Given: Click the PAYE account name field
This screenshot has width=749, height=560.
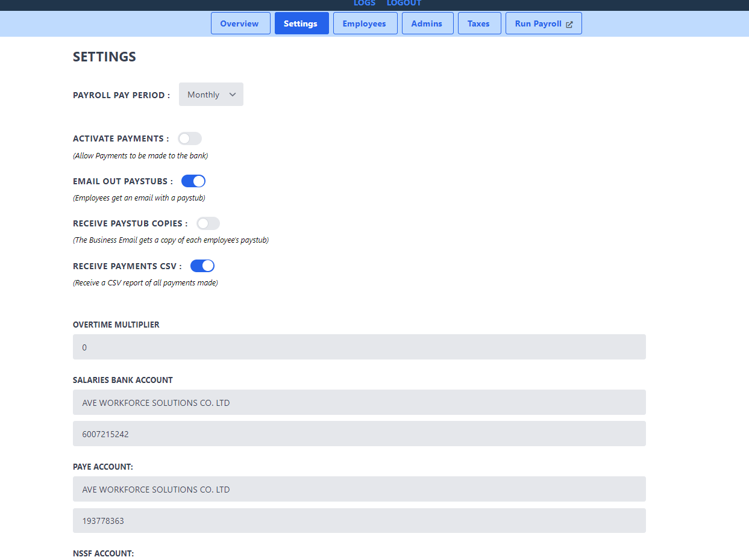Looking at the screenshot, I should [x=359, y=489].
